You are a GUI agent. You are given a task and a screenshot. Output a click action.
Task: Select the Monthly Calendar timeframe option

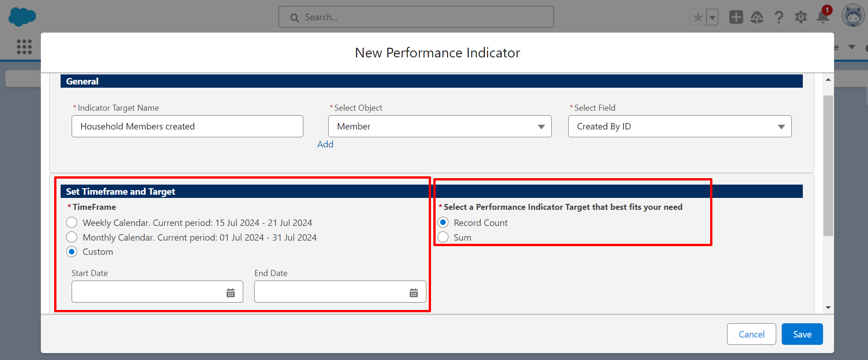(72, 237)
